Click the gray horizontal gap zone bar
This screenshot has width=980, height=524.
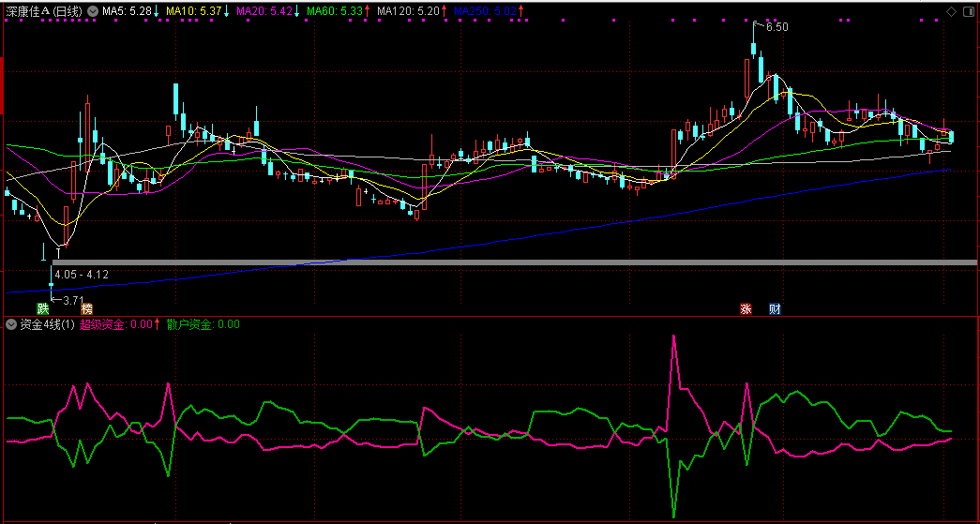click(x=514, y=262)
